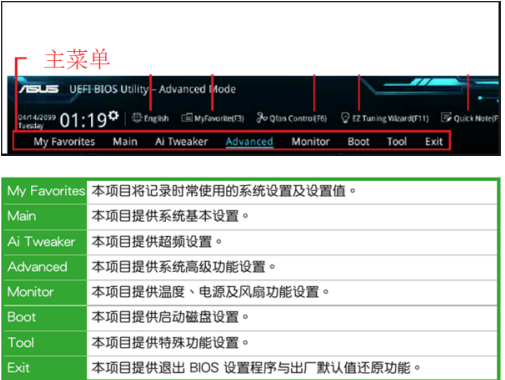Click the globe language icon
Screen dimensions: 505x380
point(137,117)
